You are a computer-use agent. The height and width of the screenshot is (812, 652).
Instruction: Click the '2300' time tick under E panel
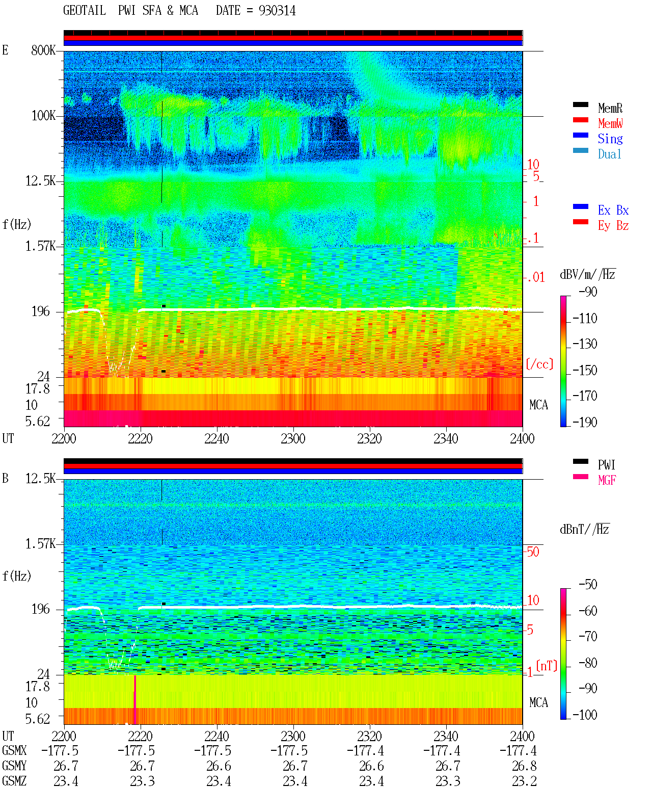[293, 438]
